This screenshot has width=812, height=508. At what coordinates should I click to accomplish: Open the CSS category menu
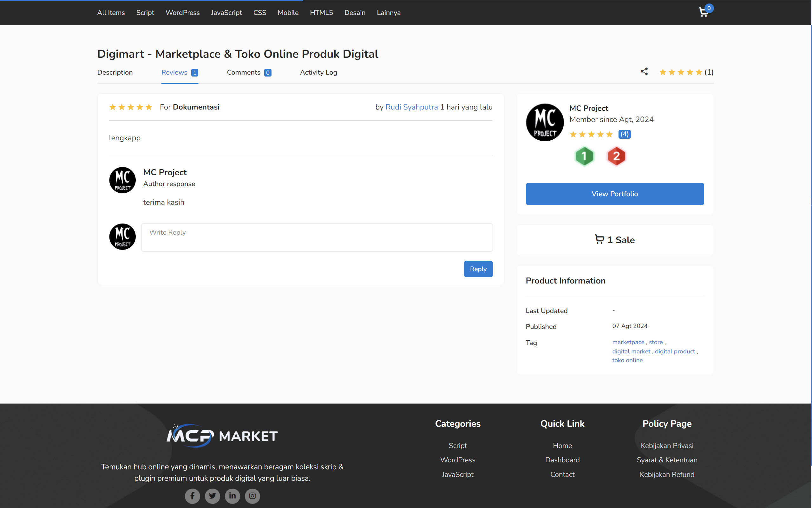(x=260, y=12)
